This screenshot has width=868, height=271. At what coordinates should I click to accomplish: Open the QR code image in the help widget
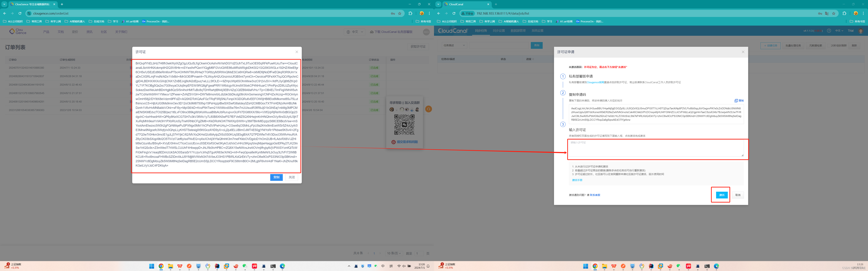[x=404, y=124]
